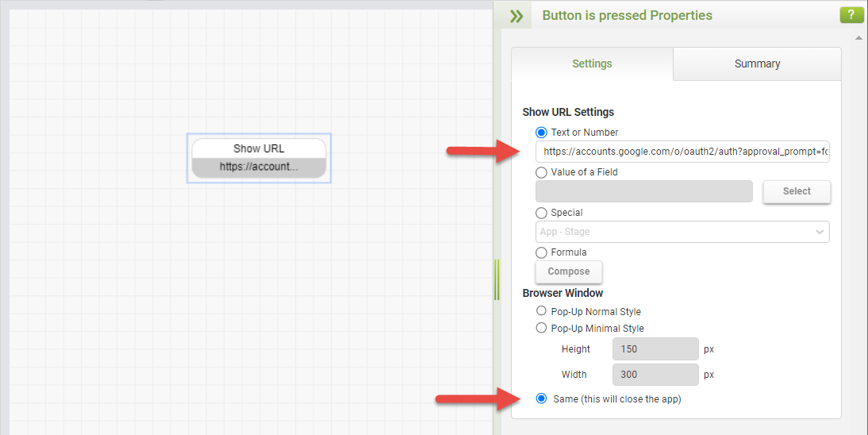Click the URL text input field
This screenshot has width=868, height=435.
pos(682,152)
